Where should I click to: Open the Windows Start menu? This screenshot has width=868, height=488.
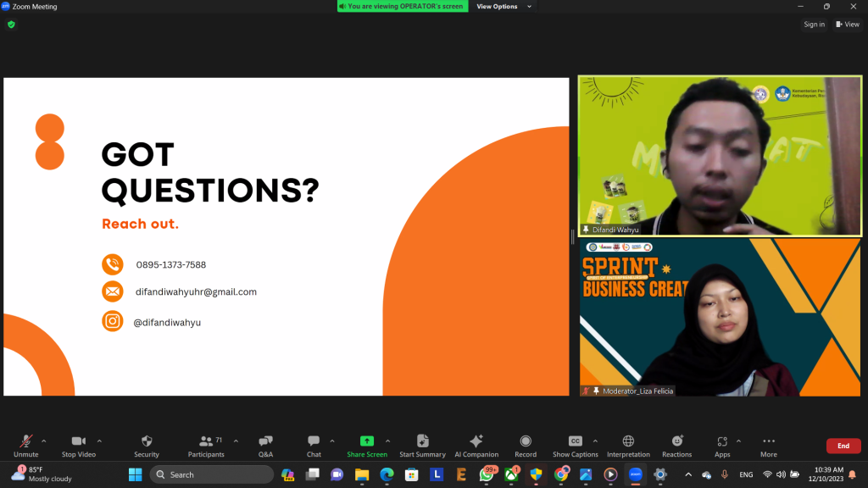(135, 474)
